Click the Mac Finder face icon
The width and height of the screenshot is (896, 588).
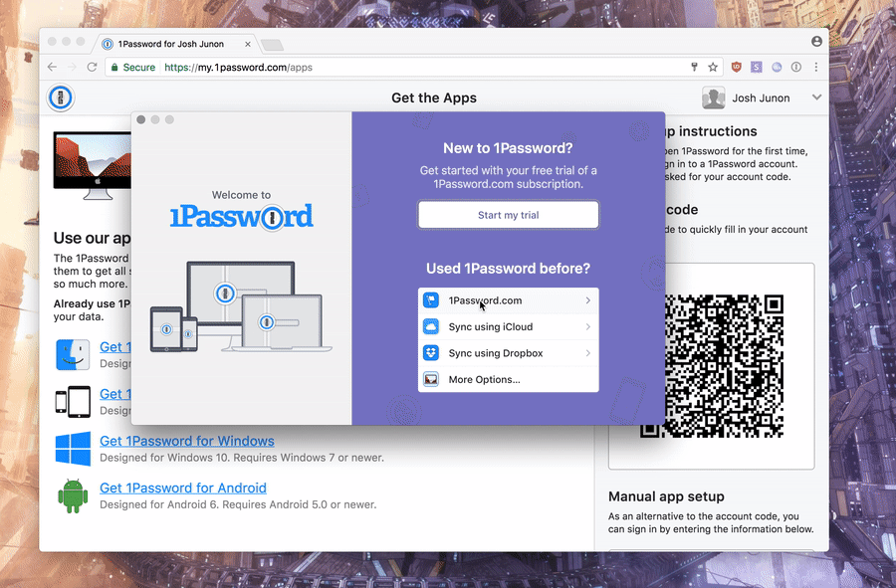point(73,354)
